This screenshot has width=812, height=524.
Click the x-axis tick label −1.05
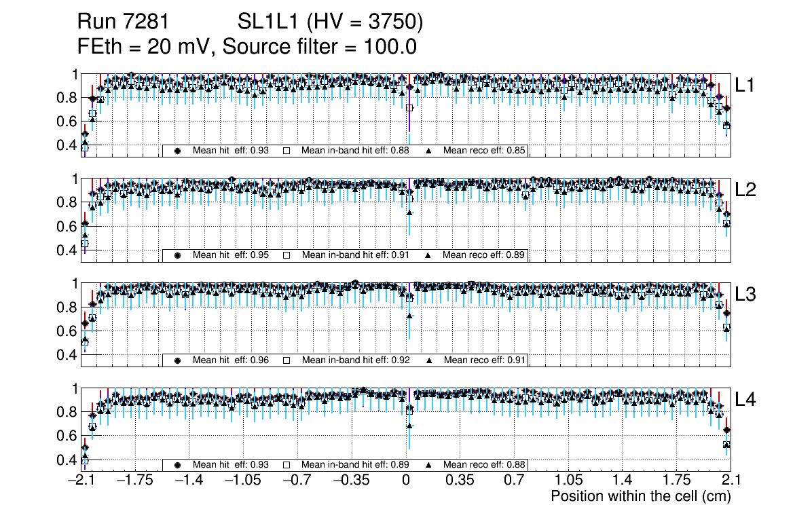coord(243,481)
